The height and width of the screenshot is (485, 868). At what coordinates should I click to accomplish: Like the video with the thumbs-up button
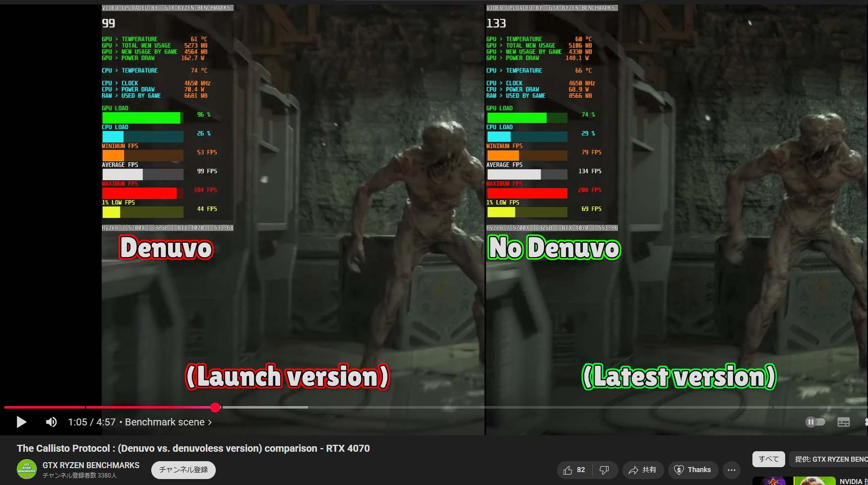[574, 470]
